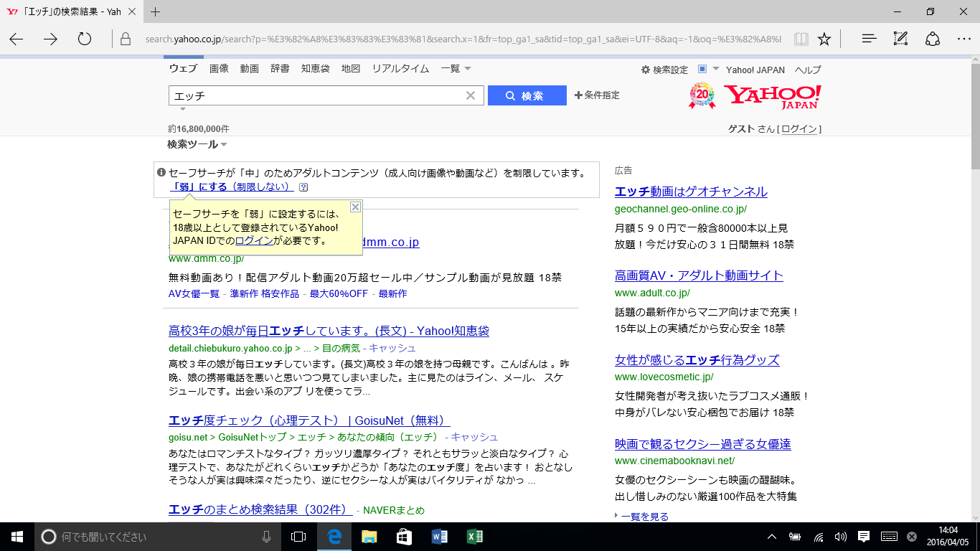This screenshot has height=551, width=980.
Task: Open the Action Center notifications
Action: (864, 536)
